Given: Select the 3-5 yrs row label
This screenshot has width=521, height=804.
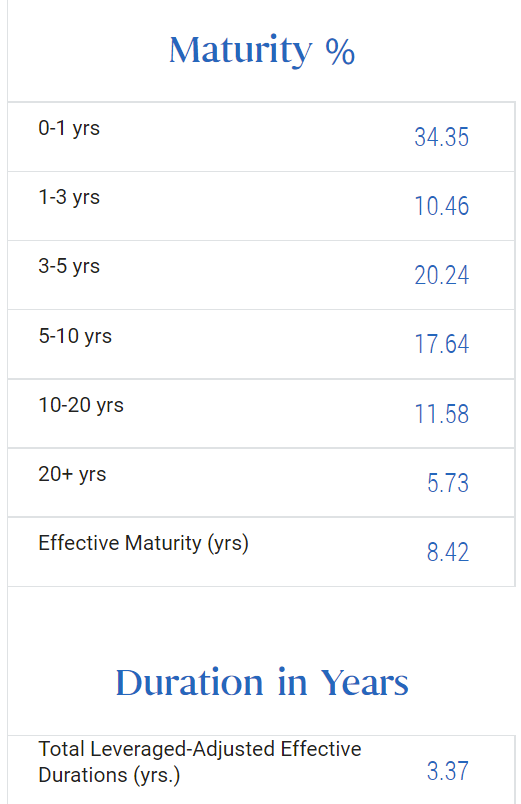Looking at the screenshot, I should point(69,267).
